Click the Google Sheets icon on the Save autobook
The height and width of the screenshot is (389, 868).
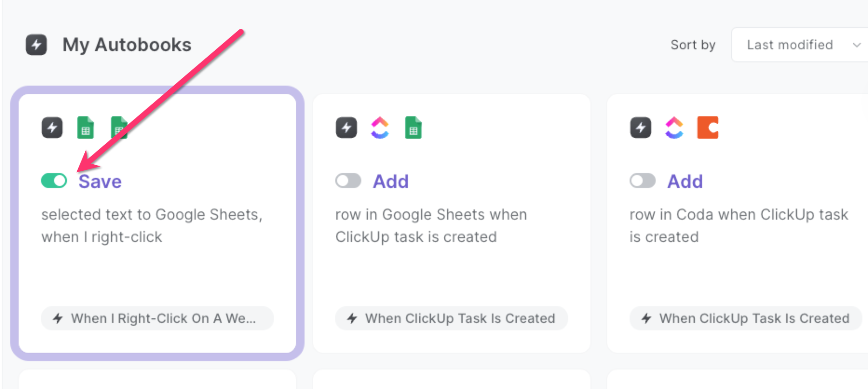click(x=85, y=128)
